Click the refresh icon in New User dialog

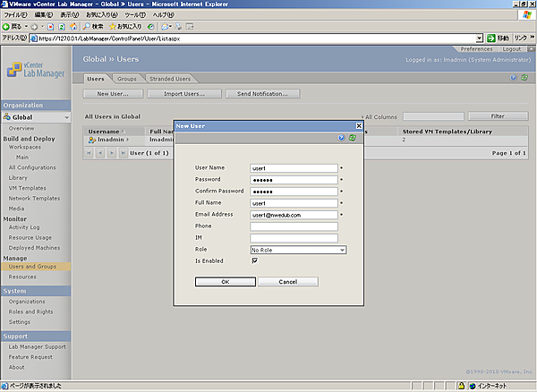pyautogui.click(x=352, y=138)
